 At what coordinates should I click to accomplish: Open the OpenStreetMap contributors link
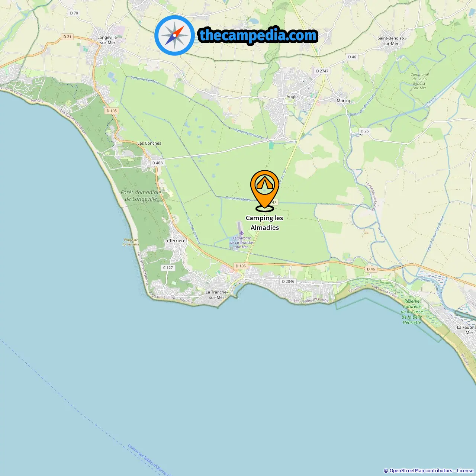421,471
